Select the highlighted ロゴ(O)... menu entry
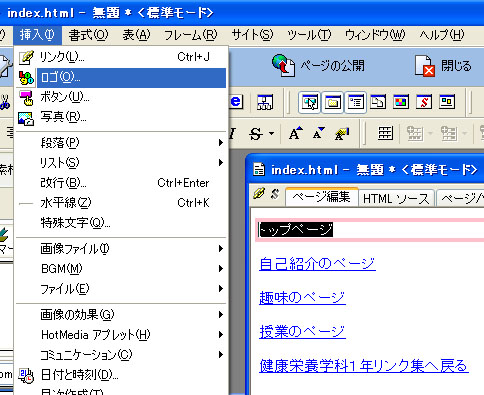 click(121, 78)
